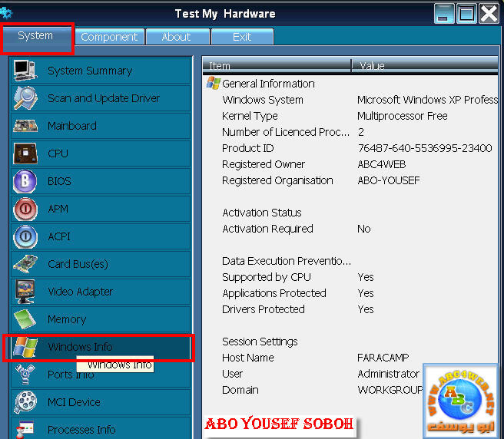
Task: Click the MCI Device film reel icon
Action: pyautogui.click(x=25, y=402)
